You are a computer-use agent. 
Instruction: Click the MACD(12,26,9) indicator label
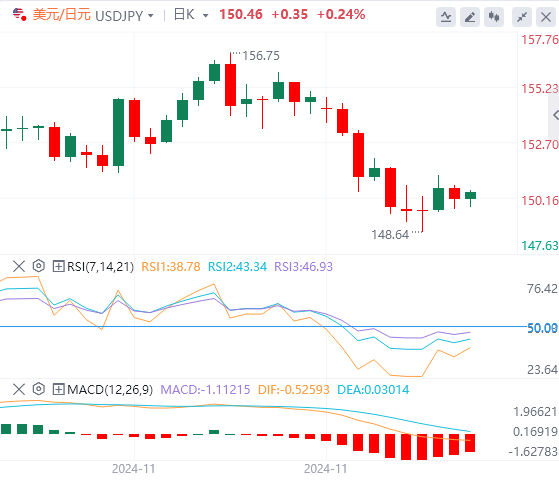pos(110,389)
